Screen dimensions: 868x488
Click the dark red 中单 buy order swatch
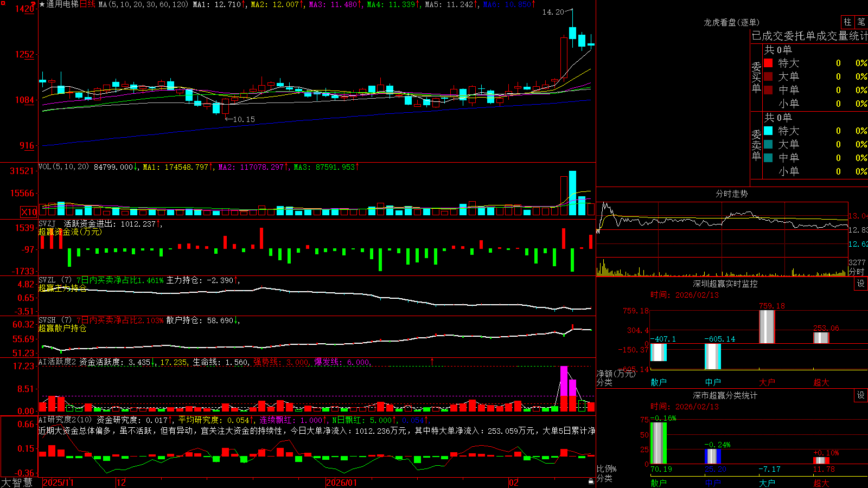768,90
